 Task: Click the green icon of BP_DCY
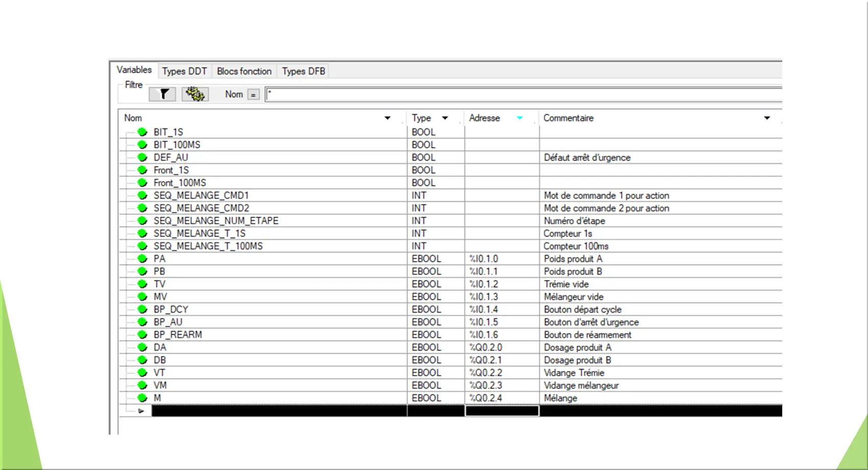(x=142, y=309)
